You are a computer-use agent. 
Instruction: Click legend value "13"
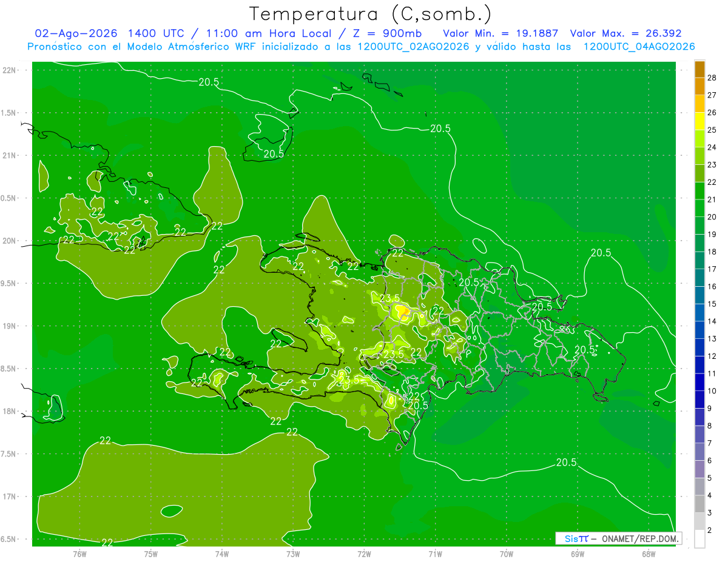click(x=712, y=339)
